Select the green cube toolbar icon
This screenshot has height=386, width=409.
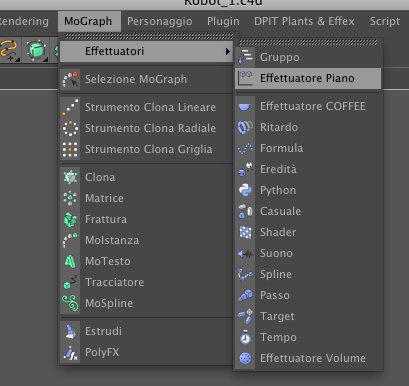click(x=36, y=50)
